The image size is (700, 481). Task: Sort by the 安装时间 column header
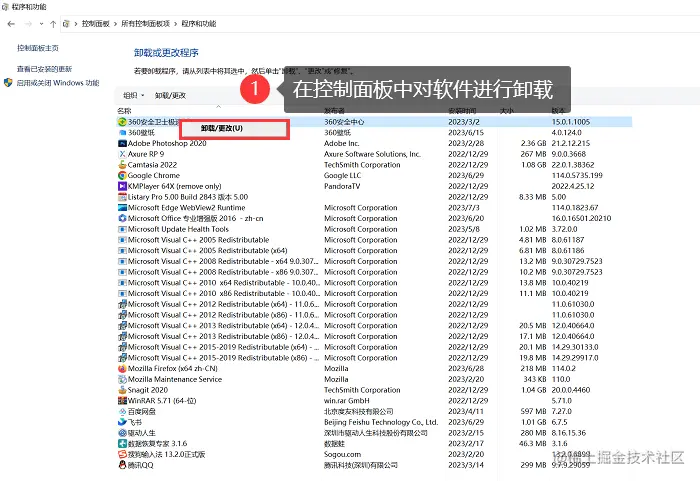[462, 110]
